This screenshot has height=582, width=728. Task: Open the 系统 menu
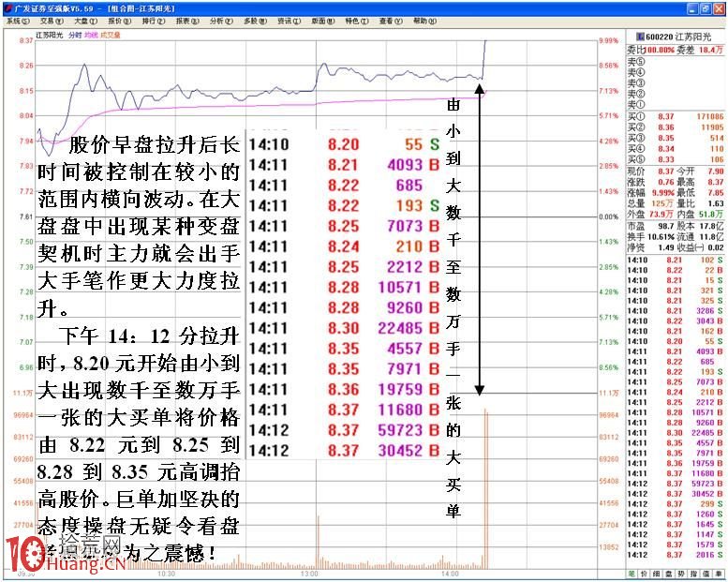click(x=18, y=21)
